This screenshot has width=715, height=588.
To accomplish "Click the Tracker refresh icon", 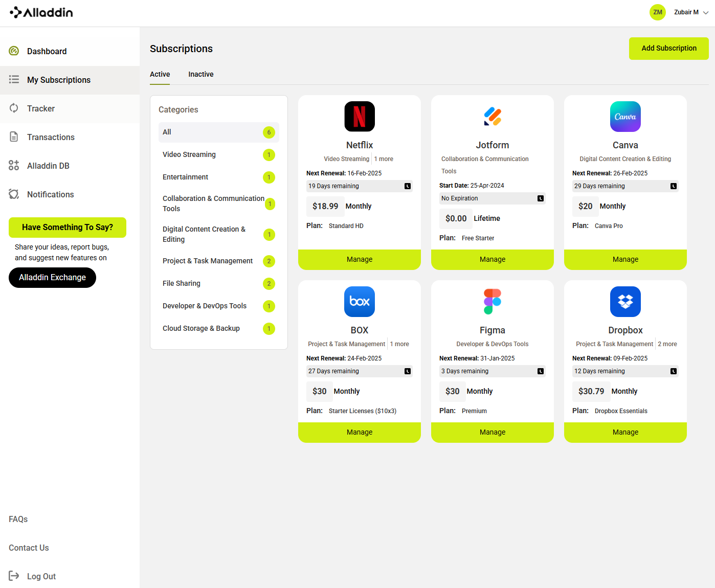I will coord(14,108).
